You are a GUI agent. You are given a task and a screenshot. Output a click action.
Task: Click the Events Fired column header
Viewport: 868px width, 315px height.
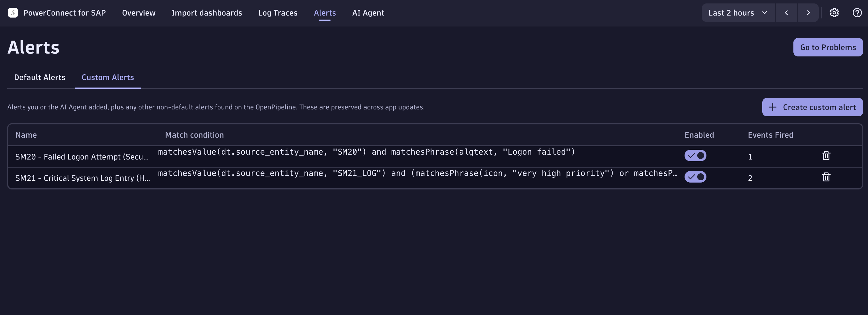(x=770, y=135)
